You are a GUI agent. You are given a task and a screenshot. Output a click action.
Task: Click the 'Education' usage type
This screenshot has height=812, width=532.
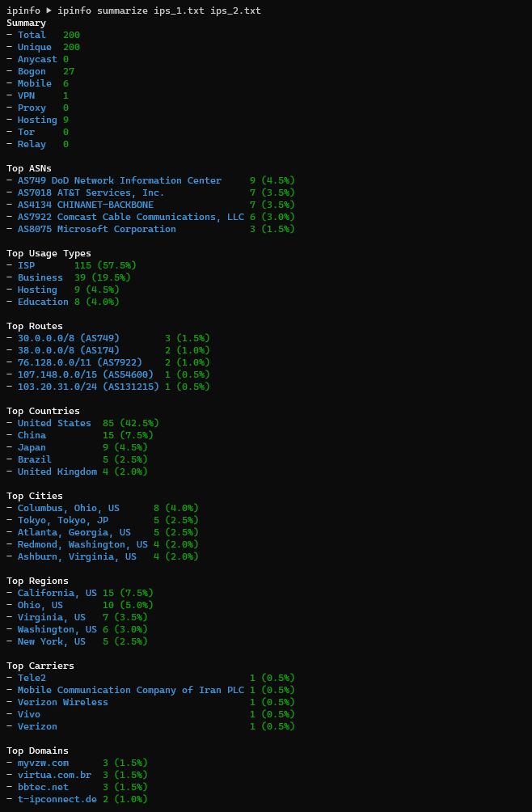point(43,302)
